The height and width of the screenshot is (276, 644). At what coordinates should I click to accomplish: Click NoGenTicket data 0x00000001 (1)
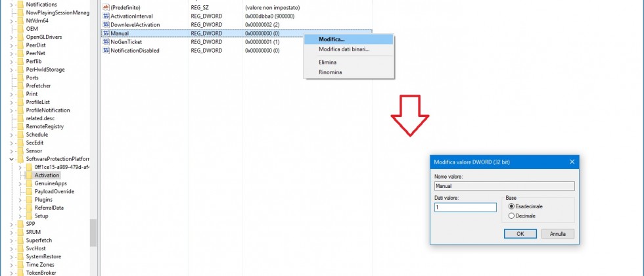[x=262, y=42]
